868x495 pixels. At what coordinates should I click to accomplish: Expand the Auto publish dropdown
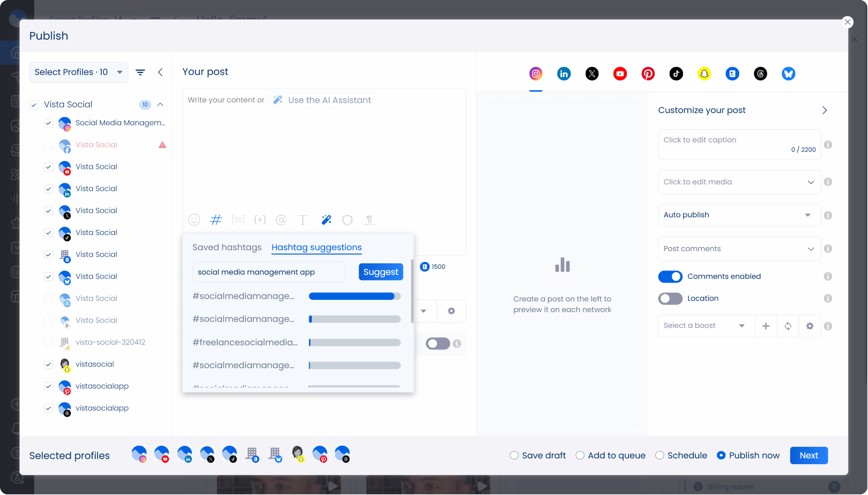[739, 215]
